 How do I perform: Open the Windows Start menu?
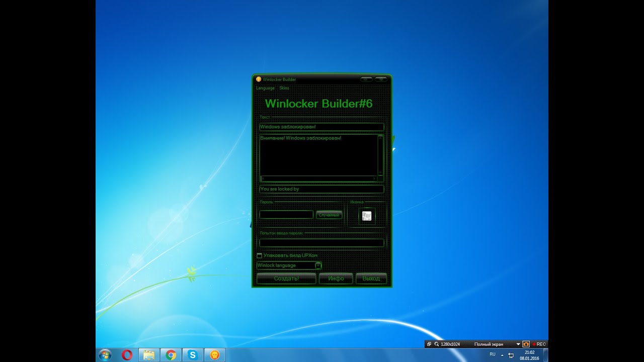(x=105, y=355)
